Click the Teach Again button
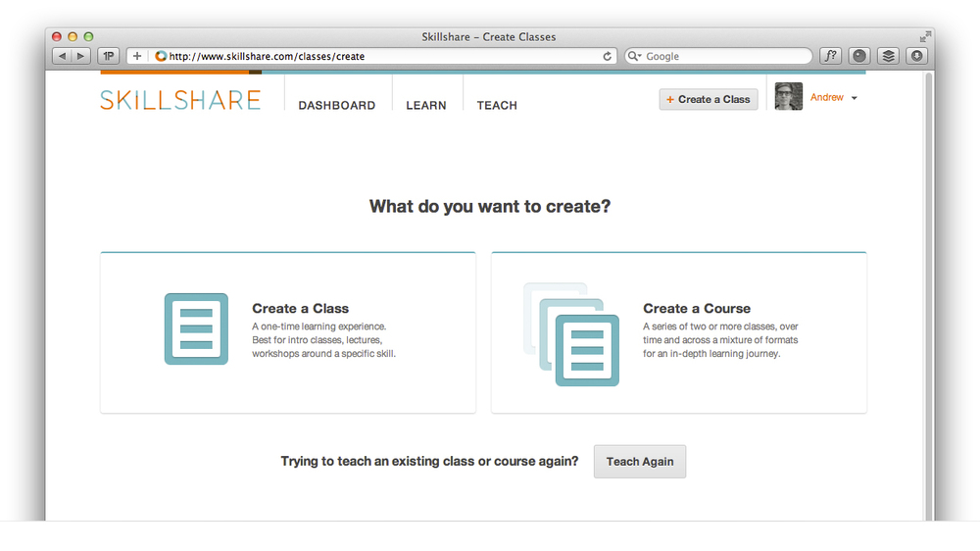This screenshot has width=980, height=551. (640, 462)
